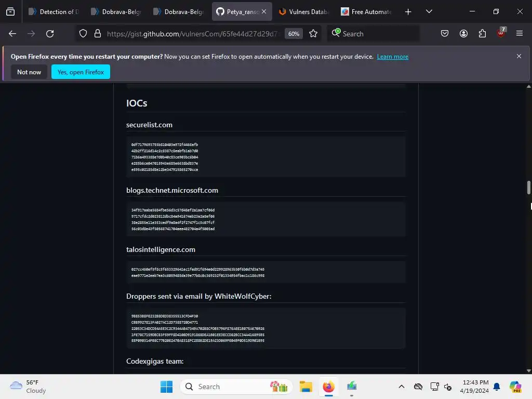
Task: Show hidden system tray icons
Action: [x=402, y=387]
